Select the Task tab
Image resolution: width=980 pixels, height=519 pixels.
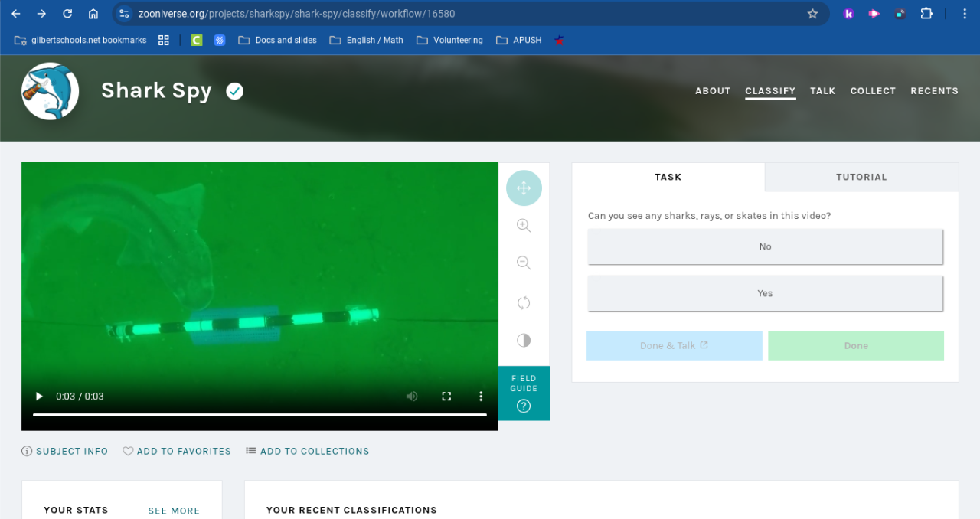668,177
